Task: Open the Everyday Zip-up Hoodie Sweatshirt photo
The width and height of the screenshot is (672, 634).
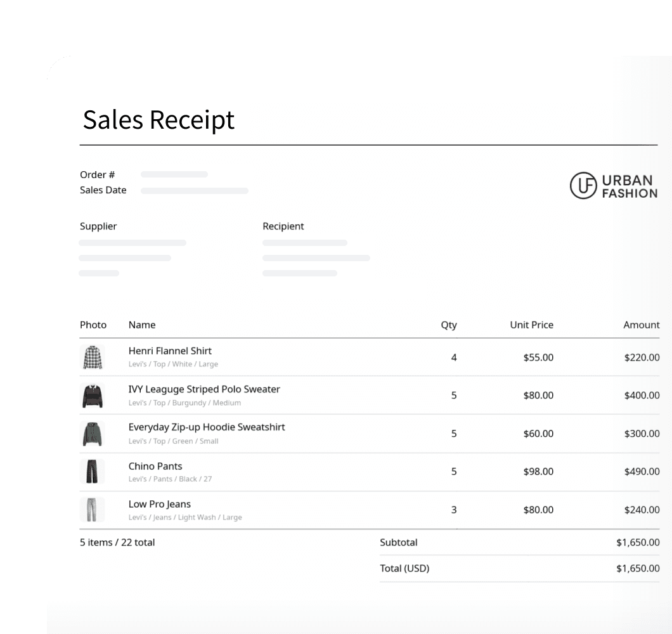Action: tap(93, 434)
